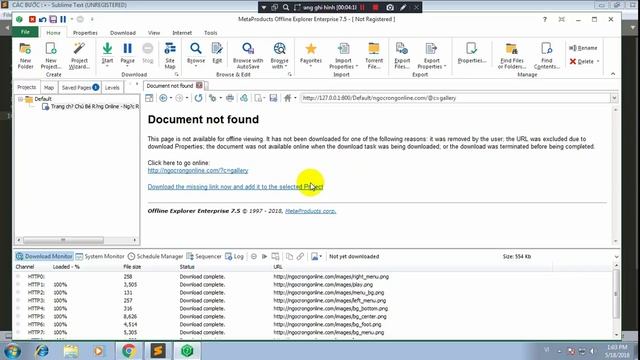Viewport: 640px width, 360px height.
Task: Create a New Folder from the ribbon
Action: pos(25,56)
